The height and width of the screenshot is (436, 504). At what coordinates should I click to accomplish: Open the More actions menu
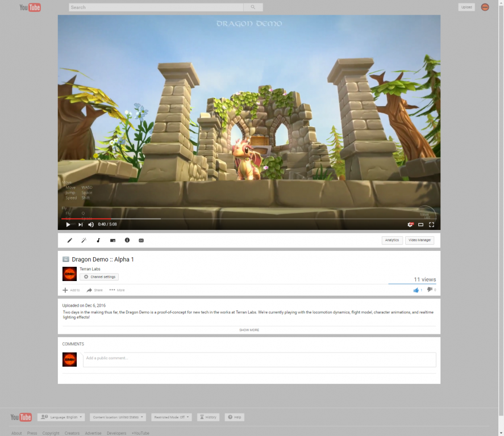click(x=117, y=290)
